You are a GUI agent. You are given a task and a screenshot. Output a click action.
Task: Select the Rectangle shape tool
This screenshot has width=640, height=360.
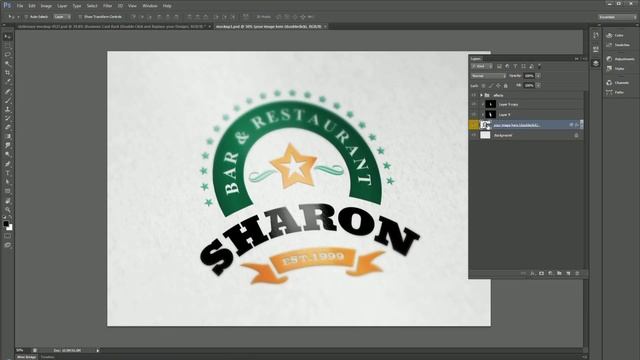coord(7,191)
